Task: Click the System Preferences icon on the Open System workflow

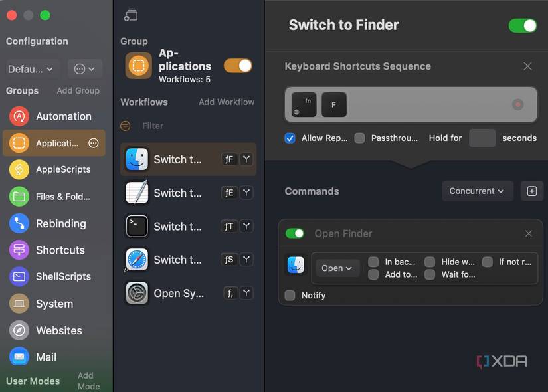Action: click(x=136, y=293)
